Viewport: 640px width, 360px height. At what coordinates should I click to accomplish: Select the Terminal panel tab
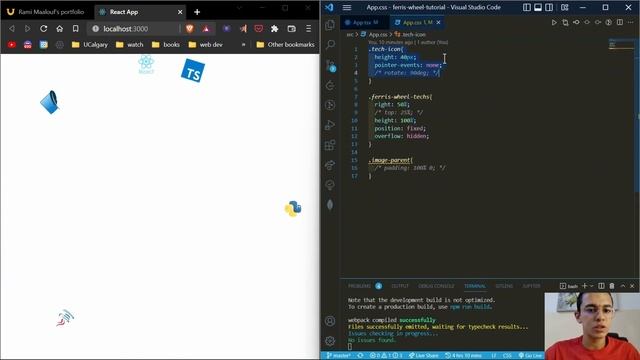(475, 286)
